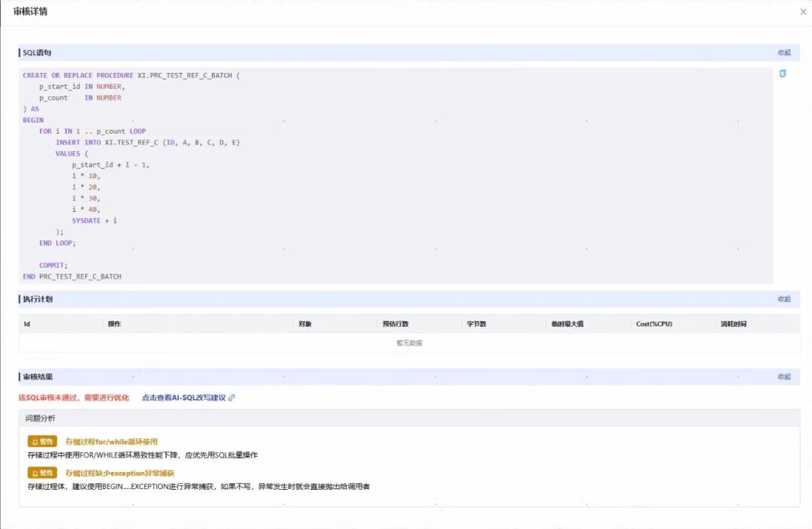
Task: Click the Id column header
Action: tap(27, 324)
